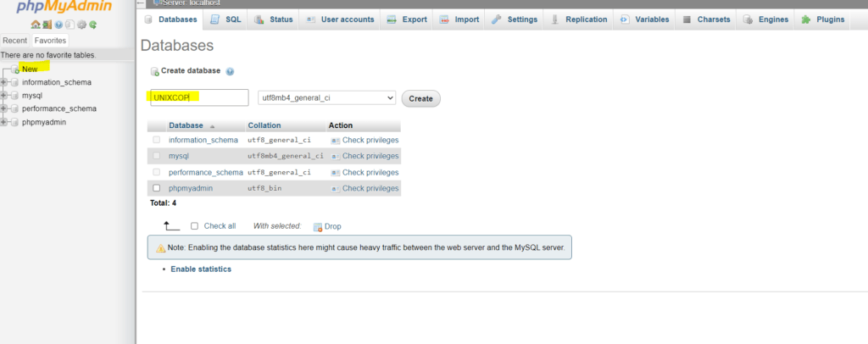The height and width of the screenshot is (344, 868).
Task: Click Check privileges for phpmyadmin
Action: tap(370, 189)
